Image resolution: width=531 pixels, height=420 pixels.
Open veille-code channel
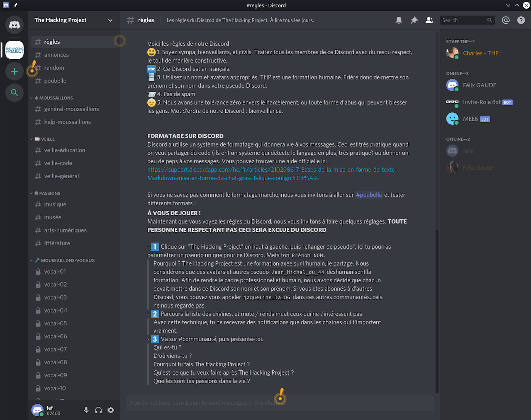click(x=74, y=163)
